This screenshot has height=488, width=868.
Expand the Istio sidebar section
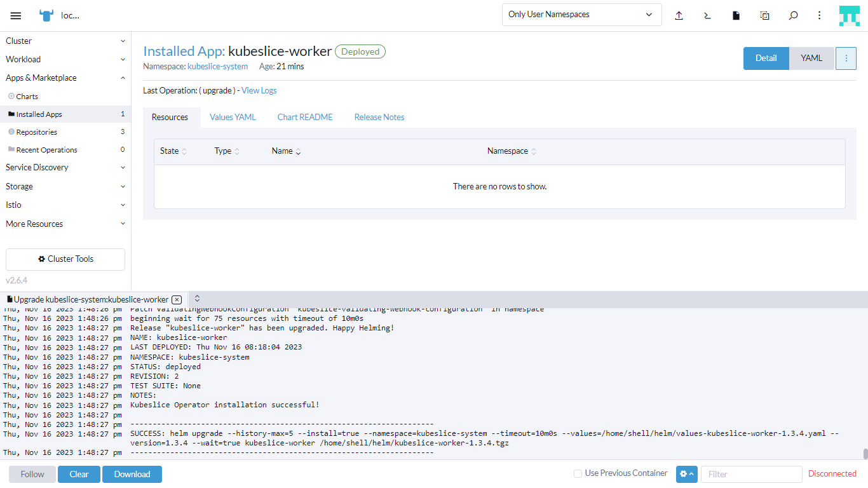[x=65, y=205]
